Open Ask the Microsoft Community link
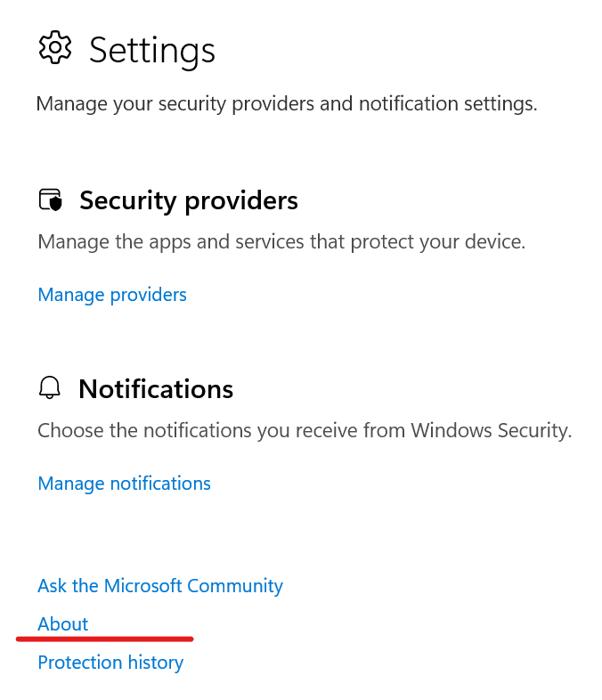This screenshot has height=700, width=602. [x=160, y=586]
